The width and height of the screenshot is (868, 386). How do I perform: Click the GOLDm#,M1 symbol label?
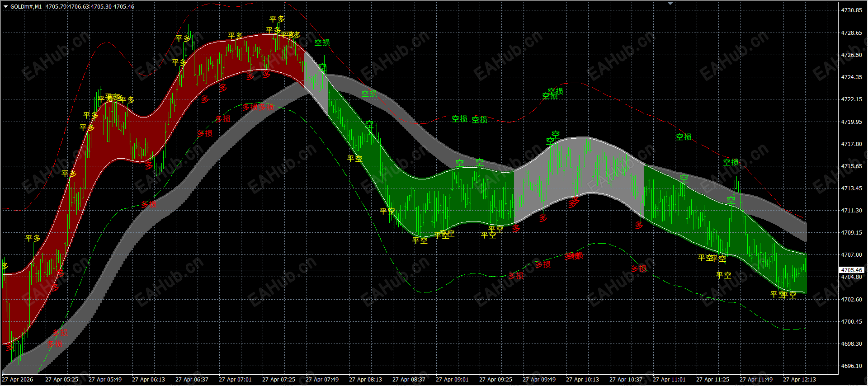pyautogui.click(x=26, y=7)
